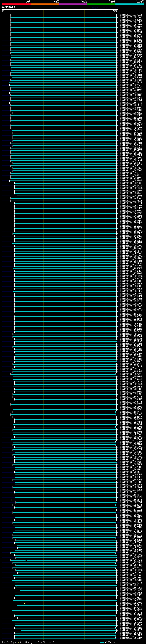The image size is (146, 644).
Task: Click the UniRef100_A8QH21 label
Action: click(x=131, y=186)
